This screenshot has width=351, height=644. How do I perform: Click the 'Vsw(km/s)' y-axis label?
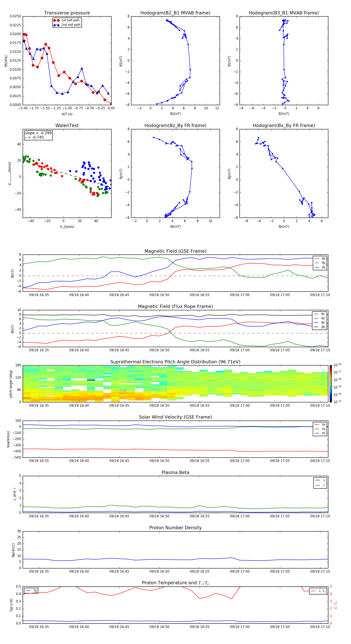click(x=8, y=439)
